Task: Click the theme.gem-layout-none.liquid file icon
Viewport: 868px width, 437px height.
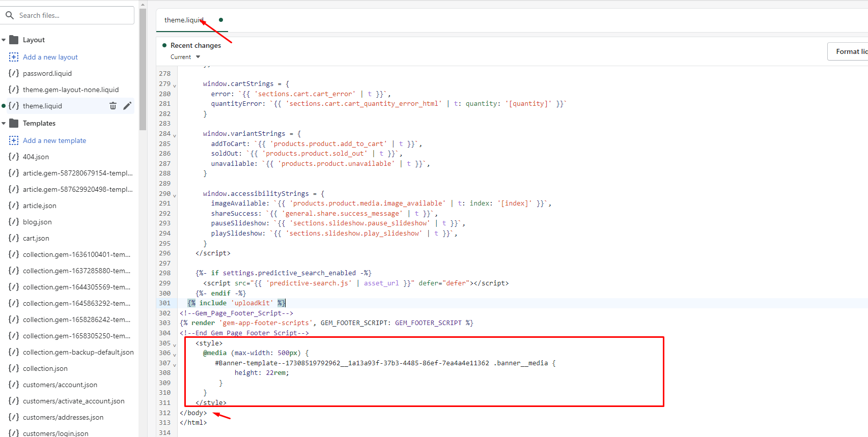Action: 14,90
